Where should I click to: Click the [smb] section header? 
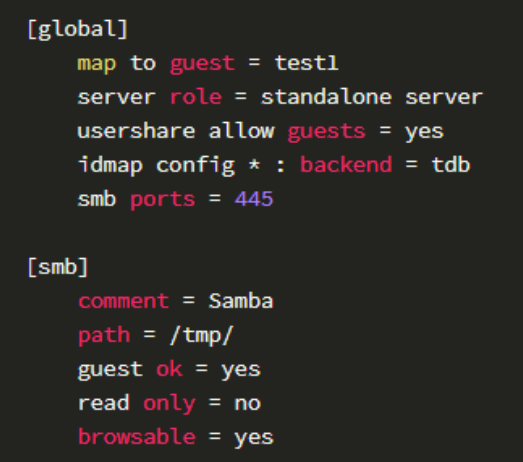(x=57, y=267)
